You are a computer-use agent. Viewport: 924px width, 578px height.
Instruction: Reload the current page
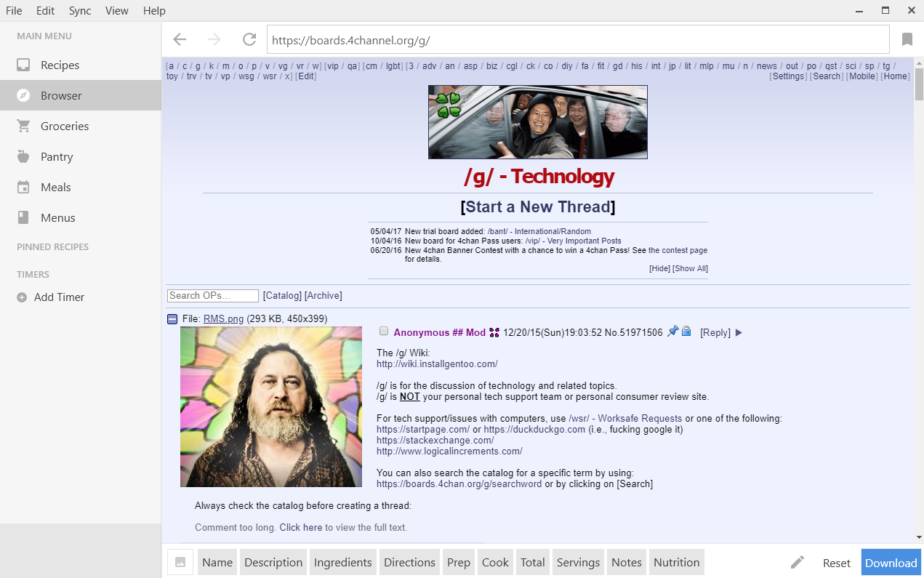(249, 39)
